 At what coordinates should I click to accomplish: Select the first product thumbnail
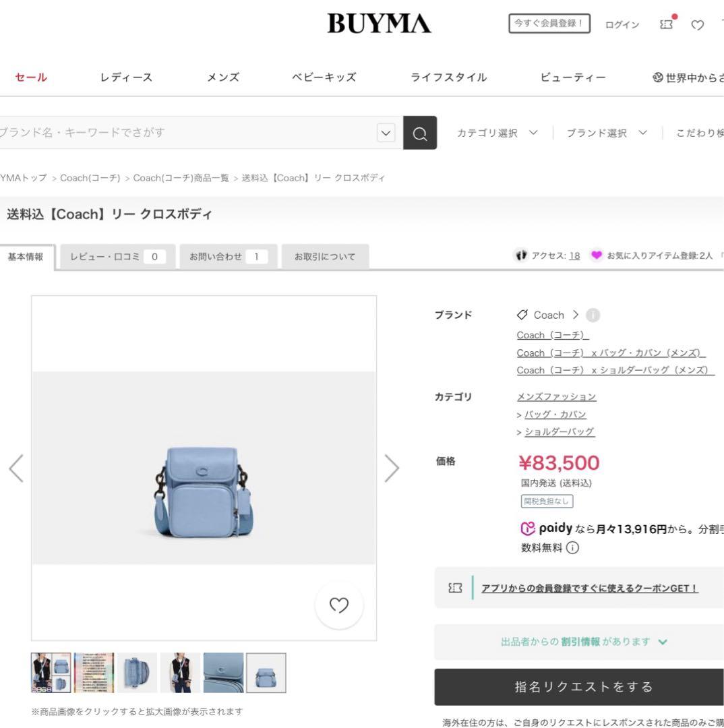tap(51, 673)
